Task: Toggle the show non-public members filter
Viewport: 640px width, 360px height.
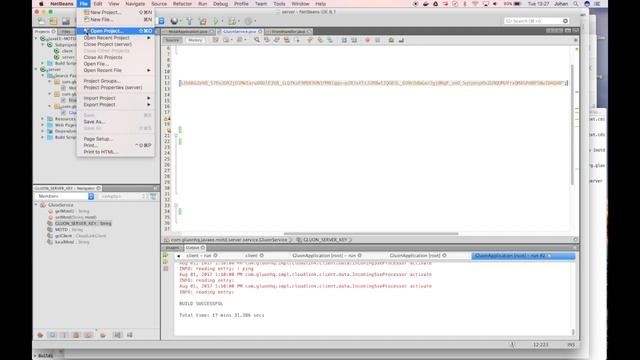Action: tap(76, 335)
